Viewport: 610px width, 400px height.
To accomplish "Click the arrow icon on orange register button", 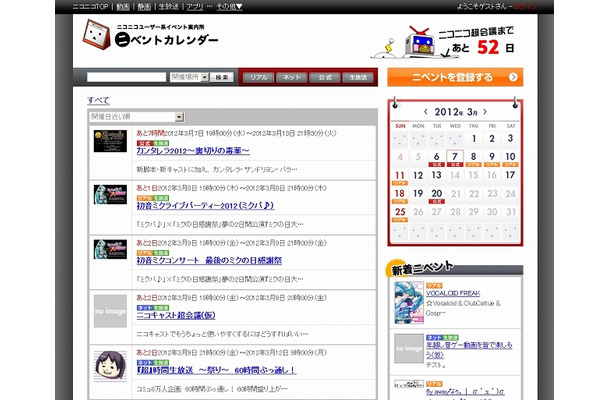I will (x=513, y=77).
